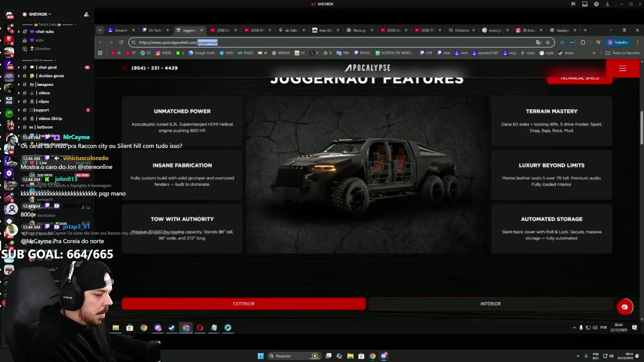Click the TECHNICAL SPECS button
Viewport: 644px width, 362px height.
pos(580,78)
